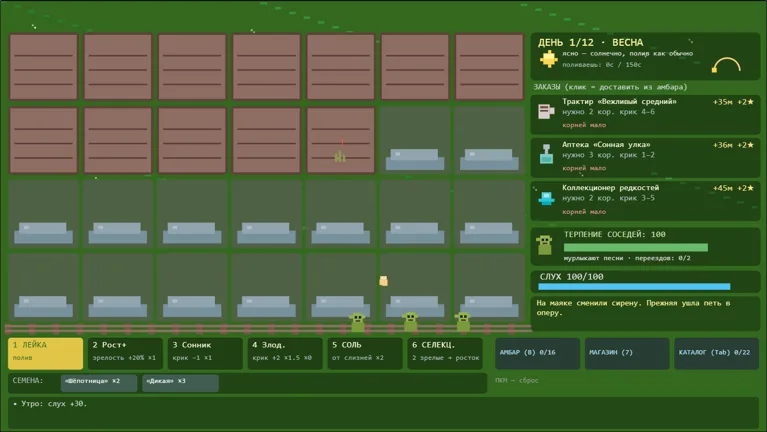
Task: Deliver the Трактир «Вежливый средний» order
Action: click(x=645, y=114)
